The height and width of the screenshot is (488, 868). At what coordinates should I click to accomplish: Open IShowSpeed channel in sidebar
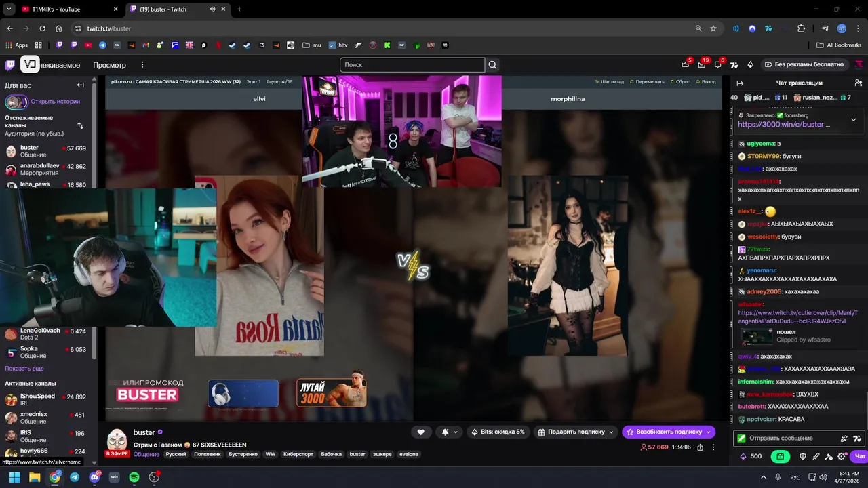pos(46,400)
